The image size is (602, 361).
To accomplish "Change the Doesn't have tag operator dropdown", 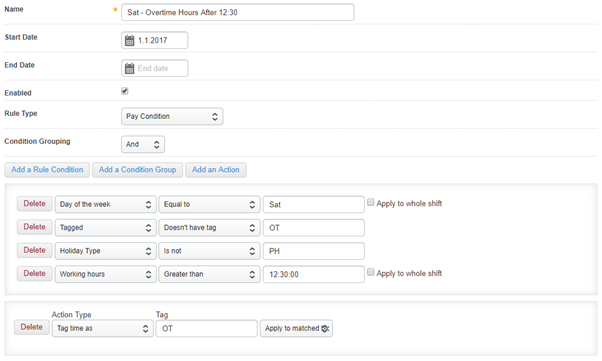I will 209,228.
